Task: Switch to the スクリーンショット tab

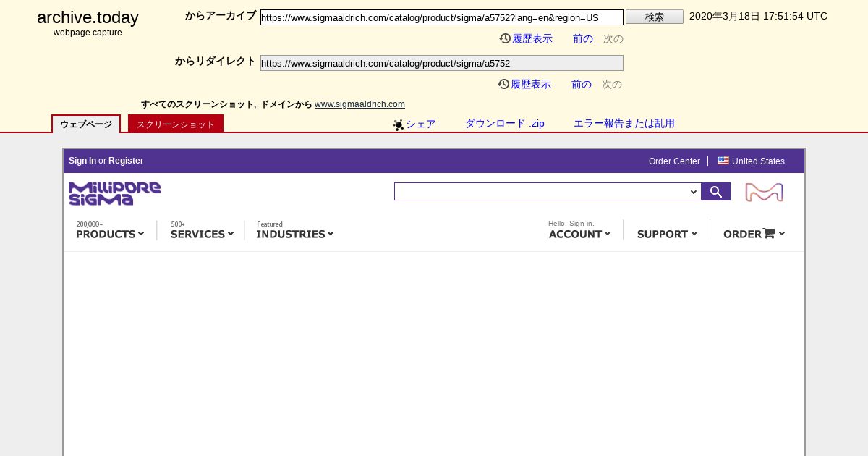Action: point(176,124)
